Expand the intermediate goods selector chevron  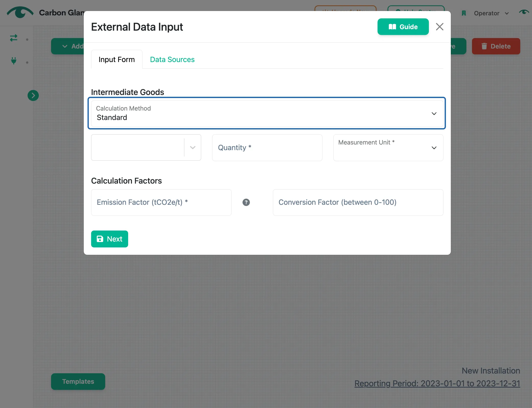click(193, 148)
